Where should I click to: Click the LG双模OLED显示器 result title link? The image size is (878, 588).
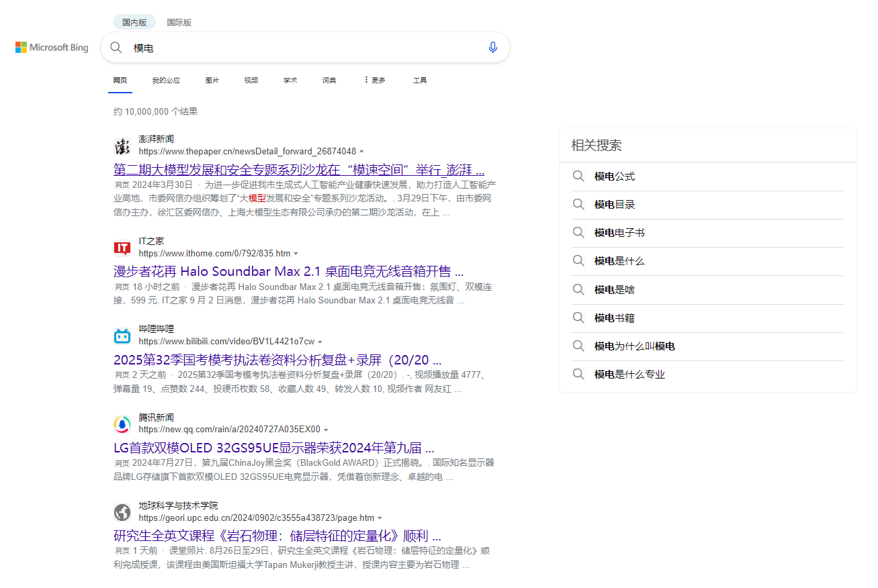[x=273, y=448]
